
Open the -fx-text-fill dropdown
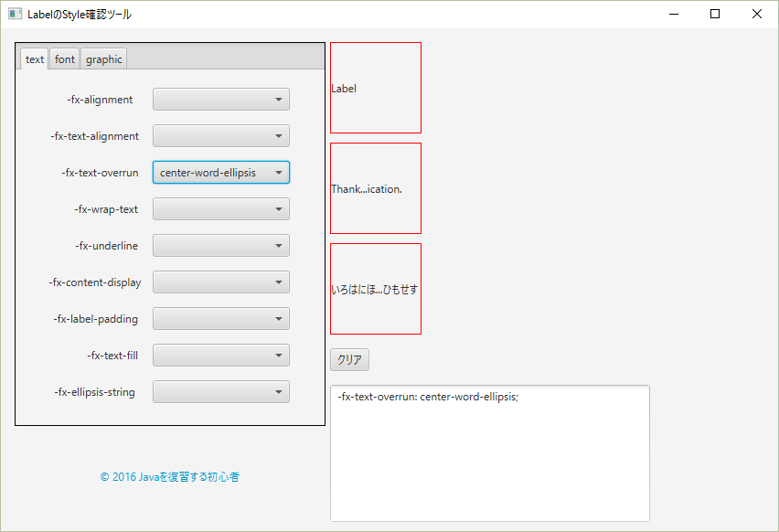220,355
